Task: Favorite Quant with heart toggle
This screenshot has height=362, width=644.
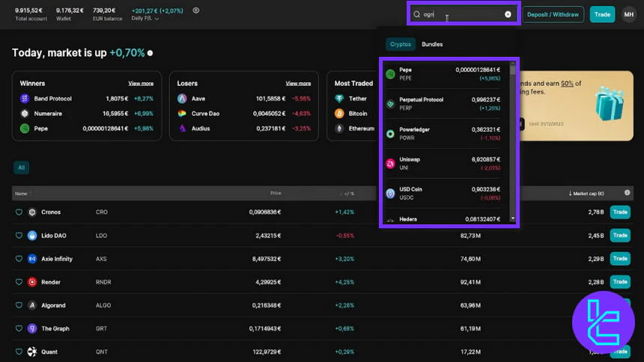Action: (19, 352)
